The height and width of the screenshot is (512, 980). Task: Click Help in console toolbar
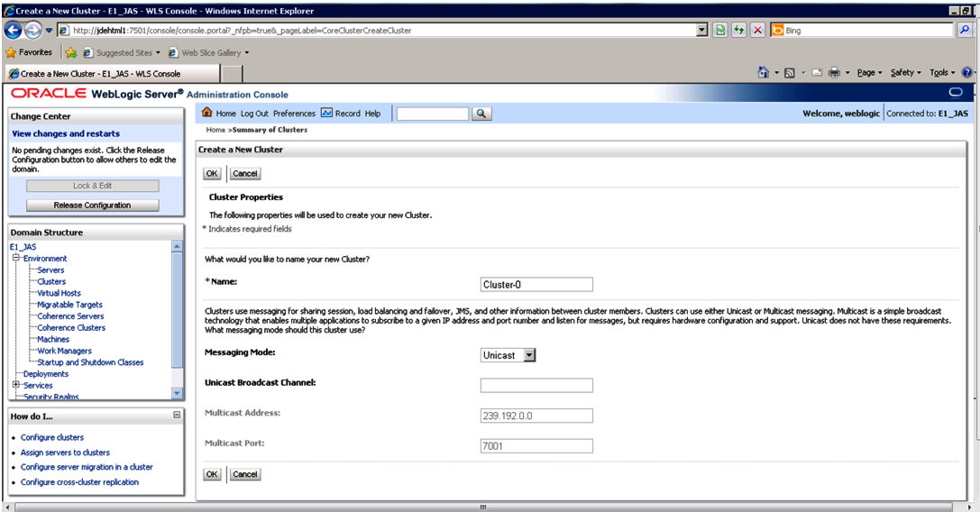point(372,114)
